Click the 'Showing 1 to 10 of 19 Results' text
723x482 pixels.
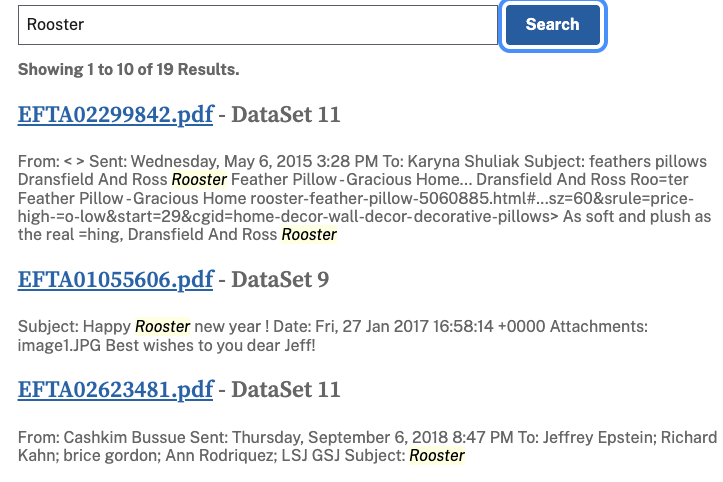pos(128,70)
